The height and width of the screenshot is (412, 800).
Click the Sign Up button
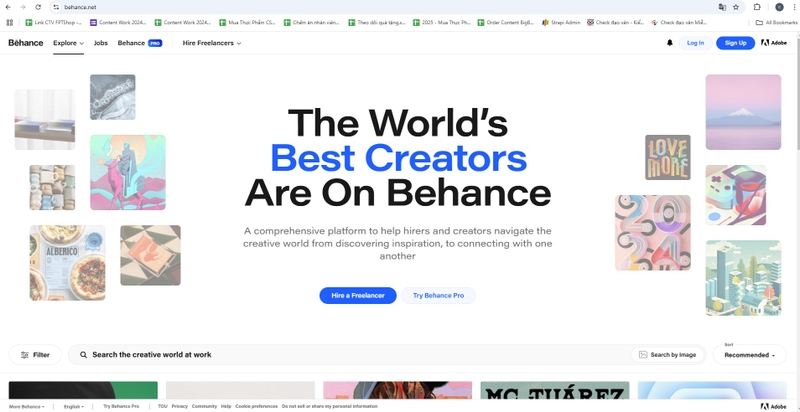735,43
